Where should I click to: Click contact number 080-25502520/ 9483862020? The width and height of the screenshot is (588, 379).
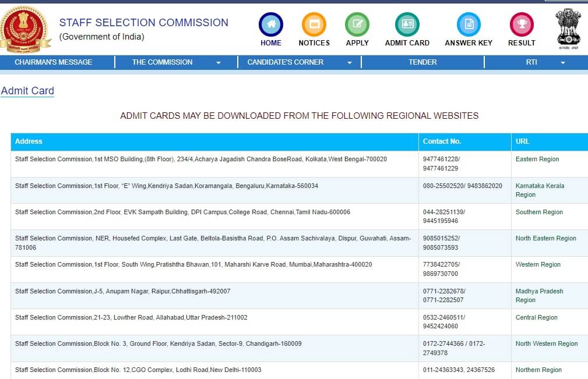pos(462,186)
